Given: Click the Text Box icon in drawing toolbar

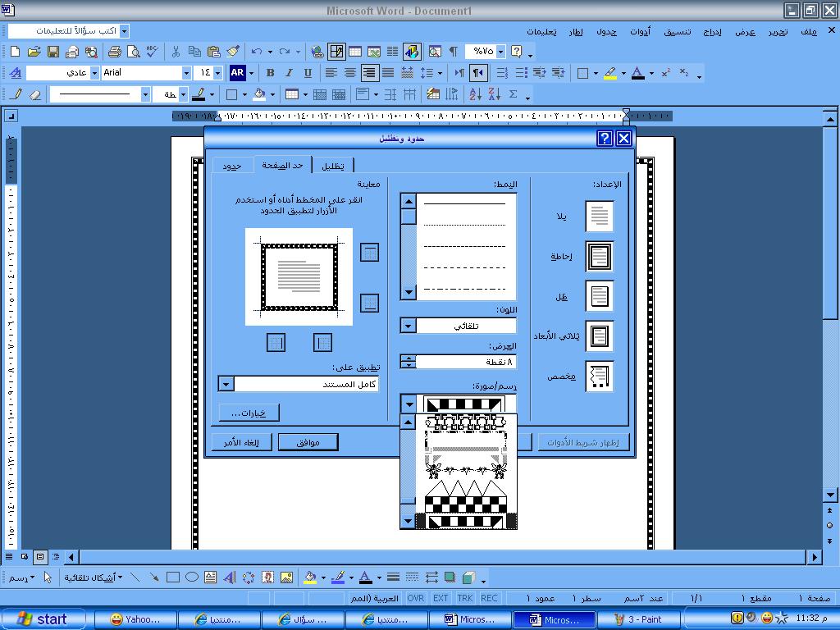Looking at the screenshot, I should pos(211,577).
